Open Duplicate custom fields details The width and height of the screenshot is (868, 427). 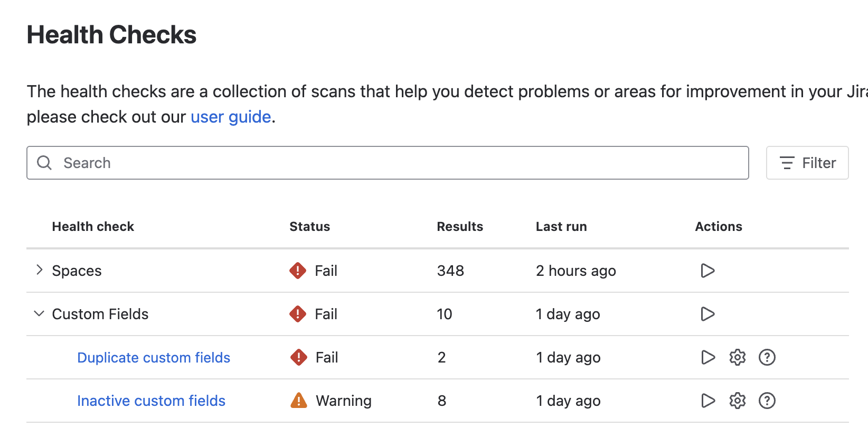[154, 358]
